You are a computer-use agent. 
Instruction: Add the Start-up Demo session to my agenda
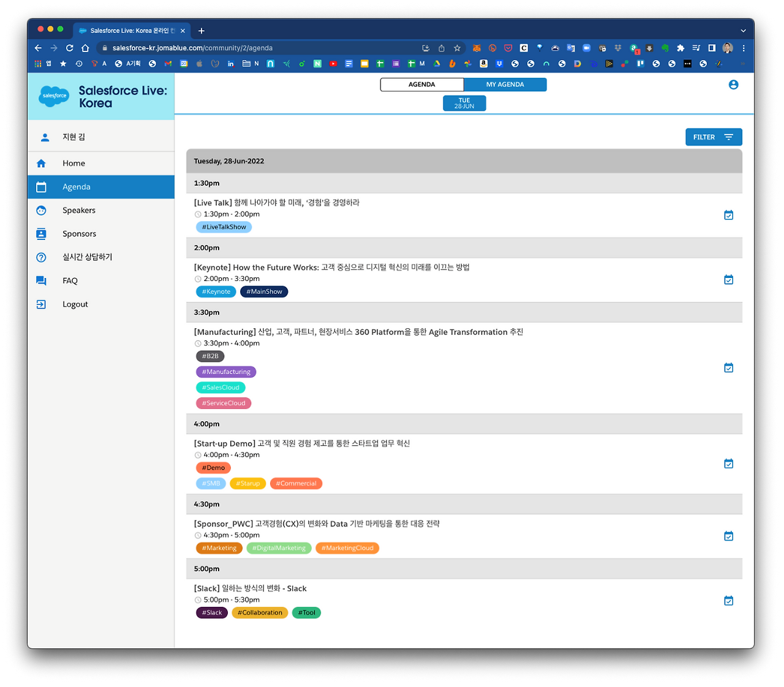point(728,464)
